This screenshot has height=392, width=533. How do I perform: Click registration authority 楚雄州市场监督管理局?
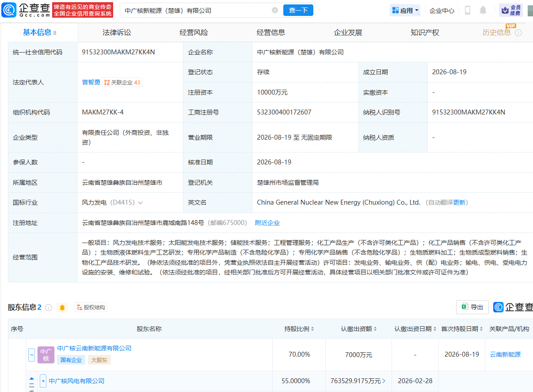point(288,183)
